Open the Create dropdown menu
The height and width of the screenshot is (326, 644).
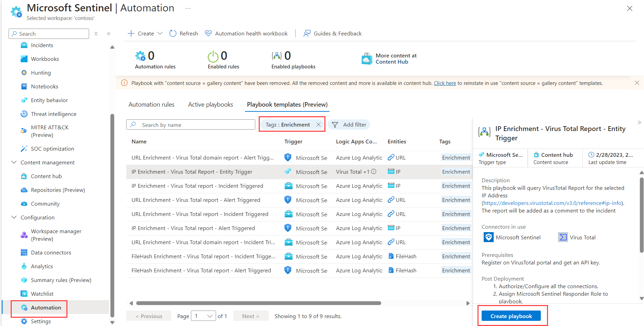click(x=145, y=33)
